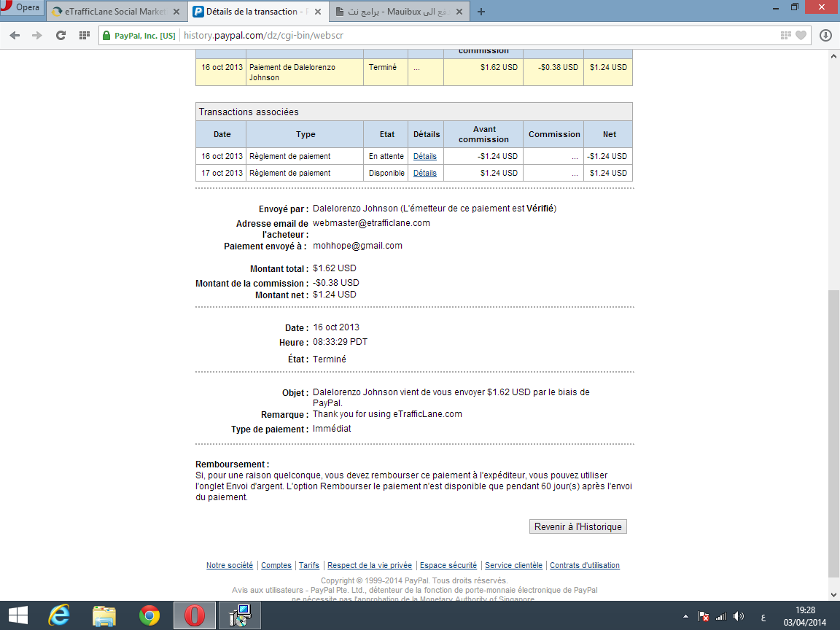Open the downloads button
840x630 pixels.
tap(825, 35)
